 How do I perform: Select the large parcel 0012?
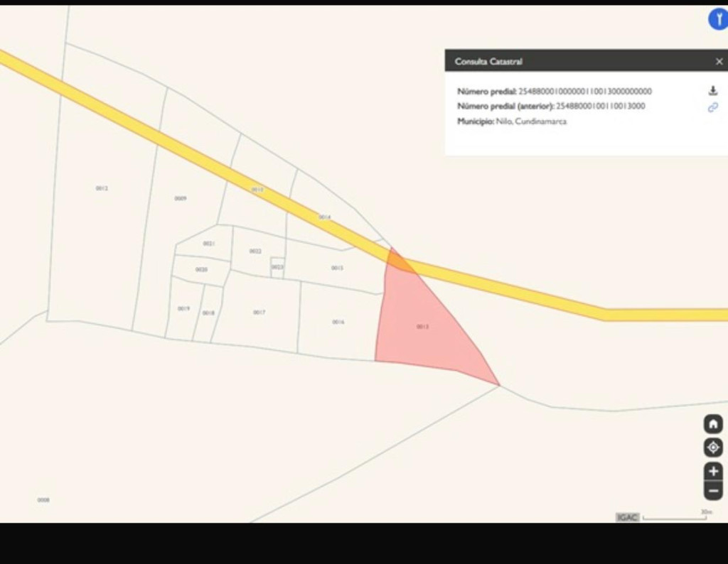102,213
